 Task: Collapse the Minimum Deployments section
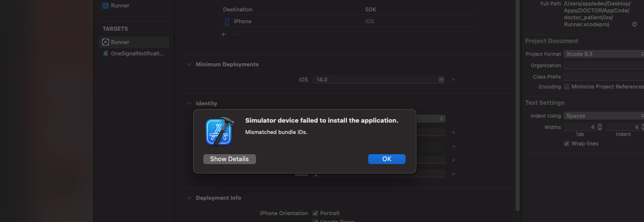coord(189,64)
